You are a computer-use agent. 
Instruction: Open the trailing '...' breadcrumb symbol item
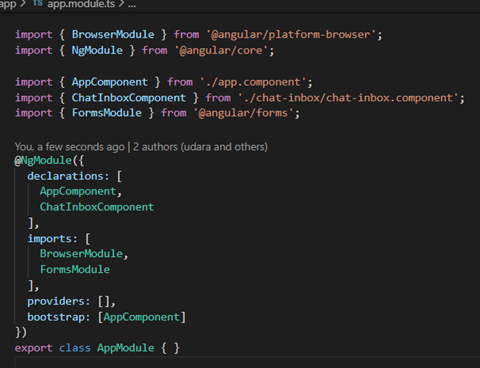point(132,5)
